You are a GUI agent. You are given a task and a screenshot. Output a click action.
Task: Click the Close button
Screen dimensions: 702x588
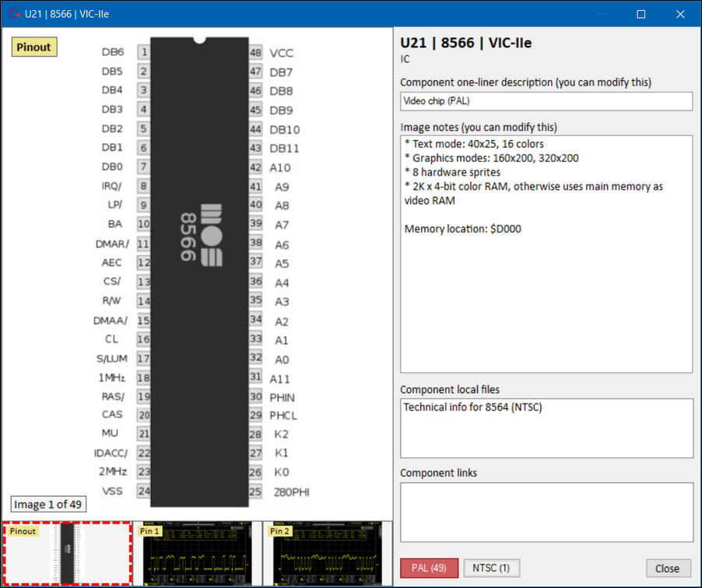668,569
